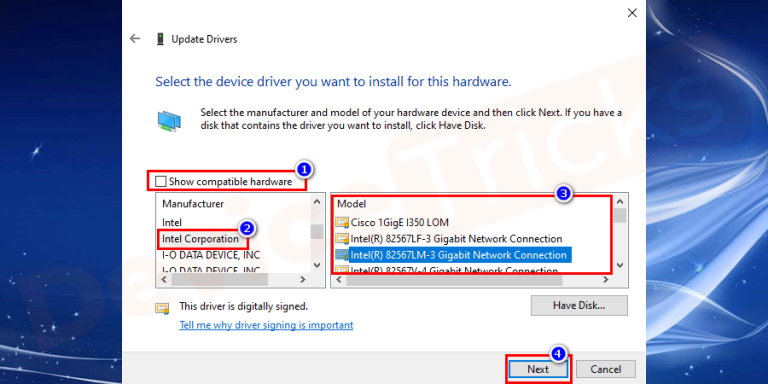
Task: Click Model list scroll down arrow
Action: click(620, 265)
